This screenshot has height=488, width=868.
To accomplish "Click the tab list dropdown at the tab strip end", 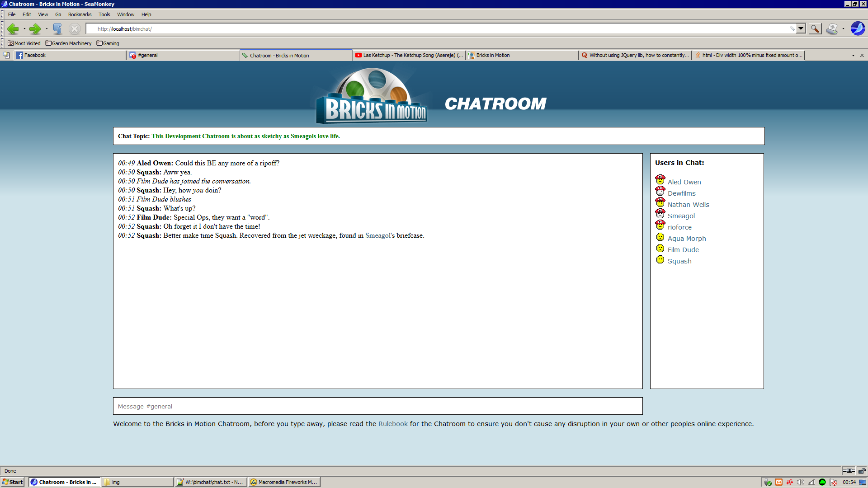I will coord(854,55).
